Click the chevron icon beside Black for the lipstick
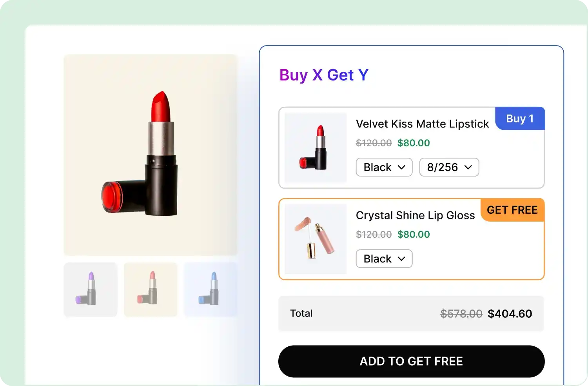The height and width of the screenshot is (386, 588). (x=401, y=167)
